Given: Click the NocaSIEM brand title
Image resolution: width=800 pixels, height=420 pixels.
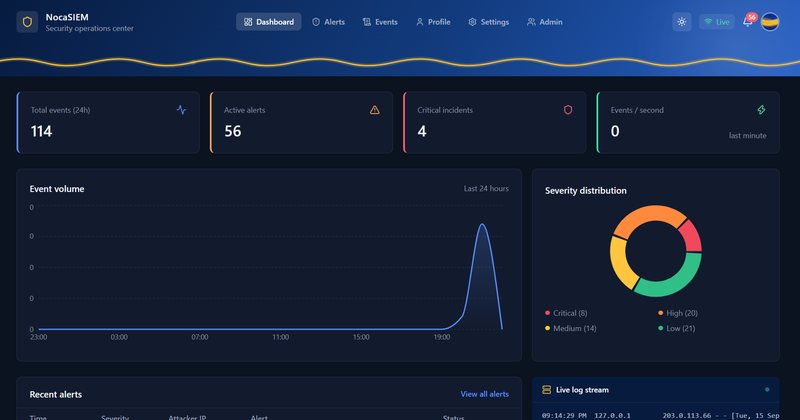Looking at the screenshot, I should [67, 17].
